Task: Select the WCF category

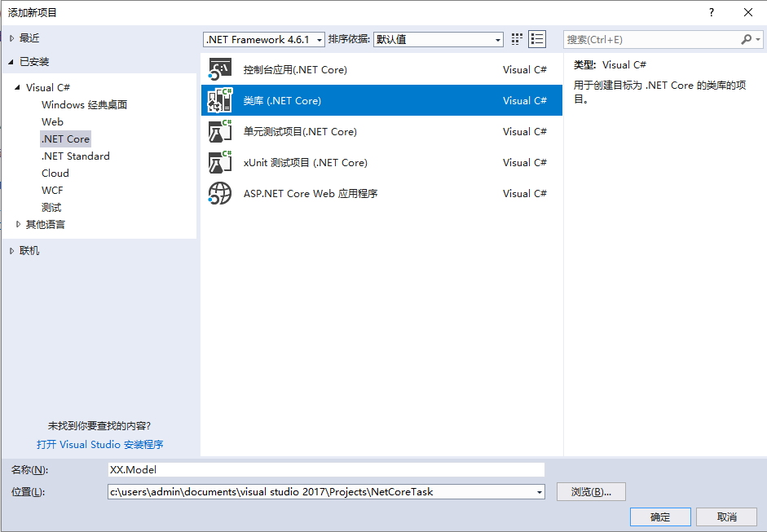Action: tap(52, 190)
